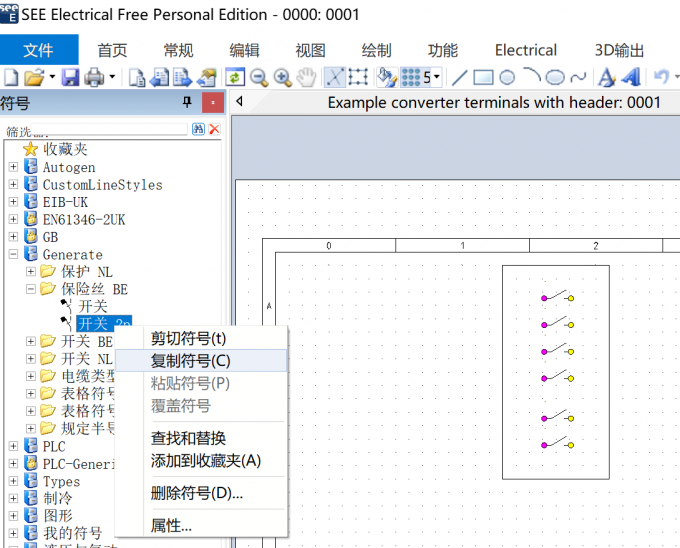The image size is (680, 548).
Task: Collapse the Generate library node
Action: click(x=13, y=254)
